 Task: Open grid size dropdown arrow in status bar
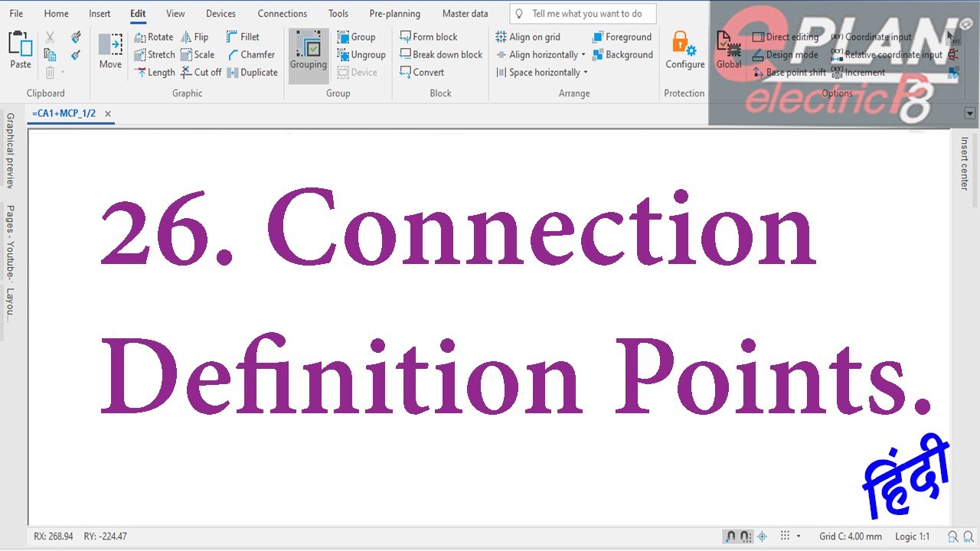pos(799,536)
